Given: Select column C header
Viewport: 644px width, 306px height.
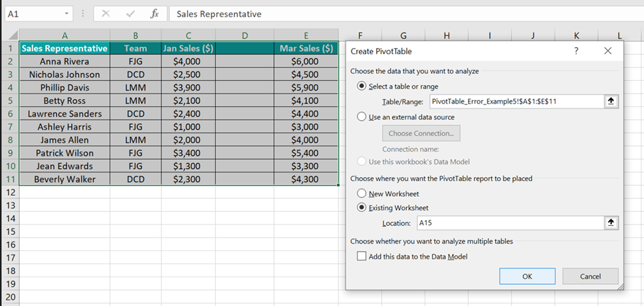Looking at the screenshot, I should tap(188, 36).
